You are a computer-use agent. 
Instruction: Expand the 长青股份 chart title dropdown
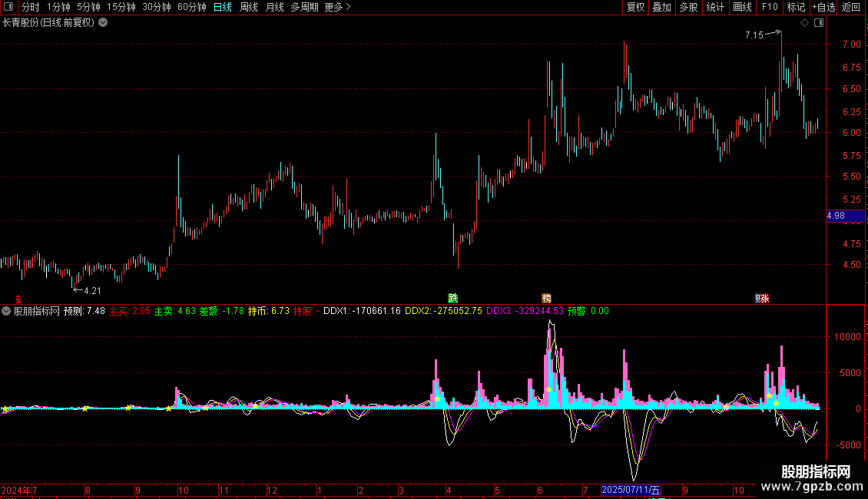click(x=103, y=23)
